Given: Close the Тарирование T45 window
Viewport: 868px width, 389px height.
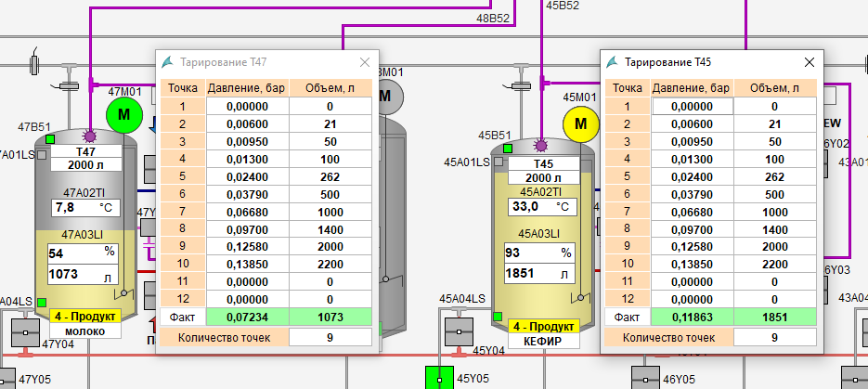Looking at the screenshot, I should tap(809, 62).
